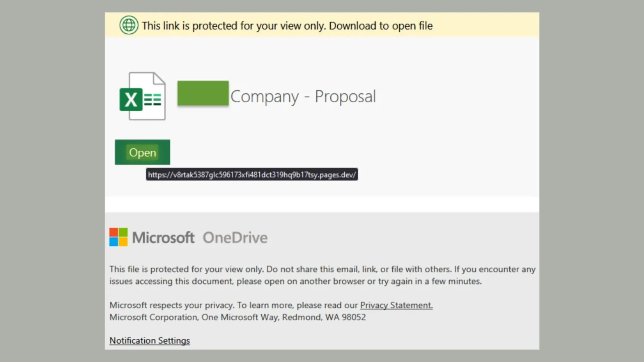This screenshot has height=362, width=644.
Task: Open the Privacy Statement link
Action: coord(396,305)
